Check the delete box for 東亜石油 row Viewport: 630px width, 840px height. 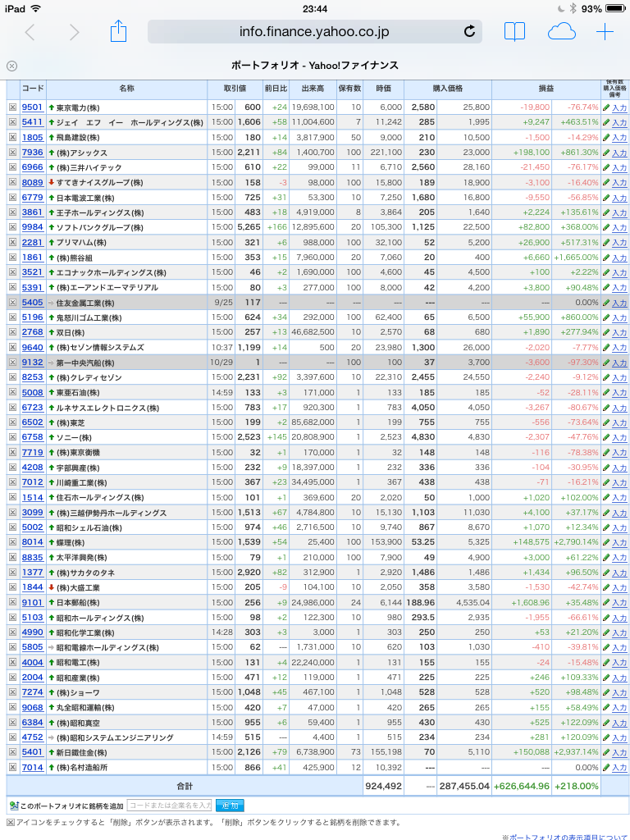(x=12, y=393)
